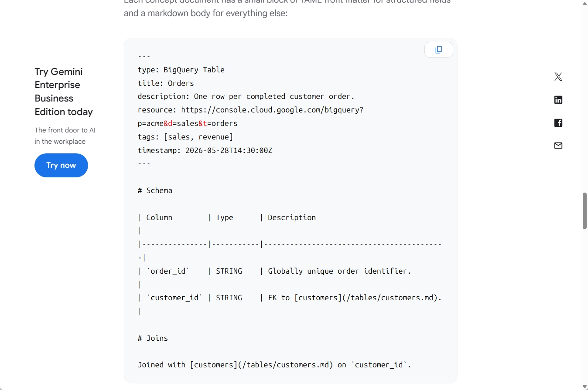This screenshot has width=588, height=390.
Task: Share this article on Facebook
Action: pyautogui.click(x=558, y=123)
